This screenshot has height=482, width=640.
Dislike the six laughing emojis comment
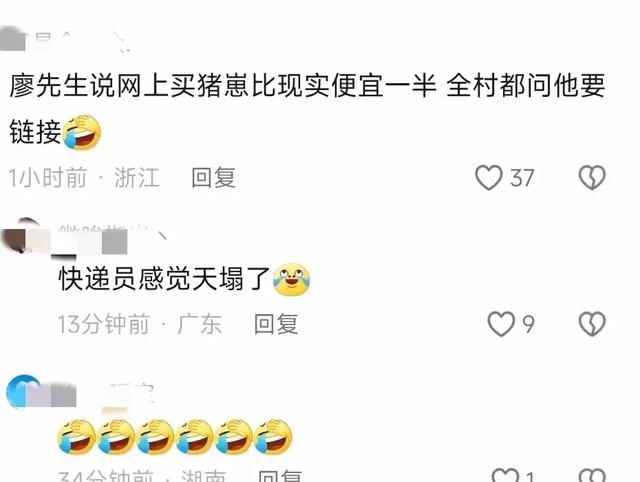pos(592,475)
